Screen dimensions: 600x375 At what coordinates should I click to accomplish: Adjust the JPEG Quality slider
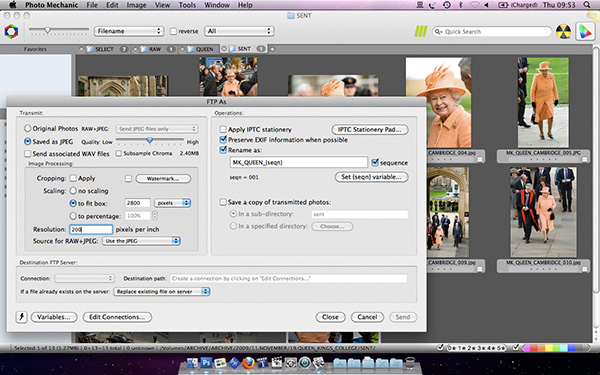[x=150, y=141]
